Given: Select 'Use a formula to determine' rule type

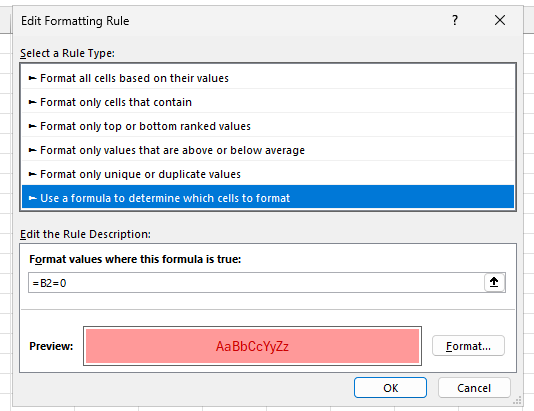Looking at the screenshot, I should tap(268, 198).
